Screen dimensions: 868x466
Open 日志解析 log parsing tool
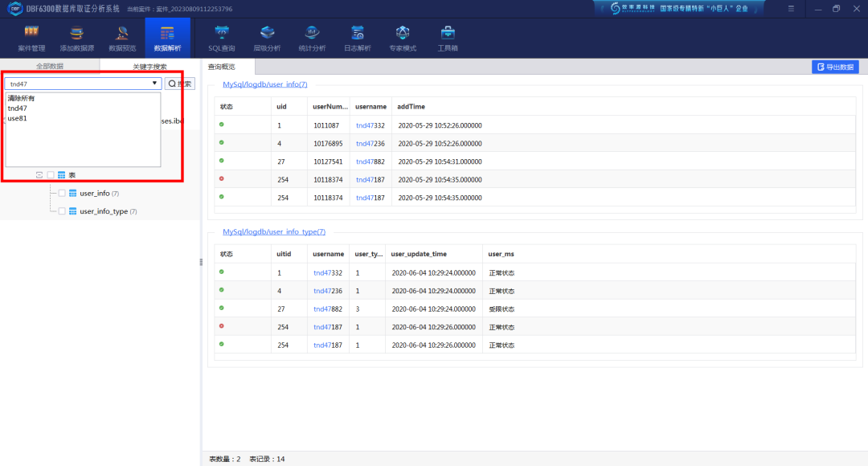[x=358, y=39]
